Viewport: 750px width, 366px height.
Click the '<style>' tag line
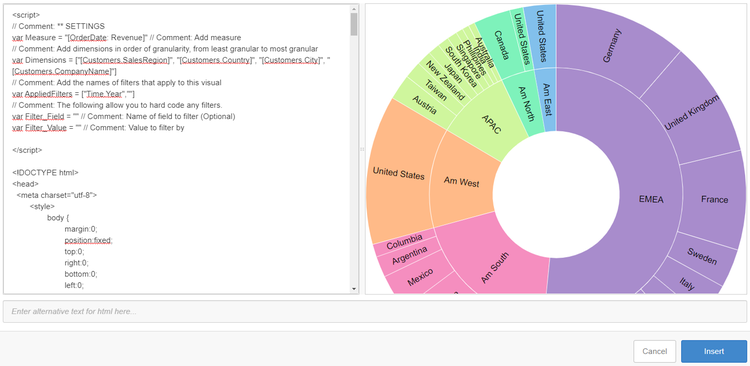point(42,206)
